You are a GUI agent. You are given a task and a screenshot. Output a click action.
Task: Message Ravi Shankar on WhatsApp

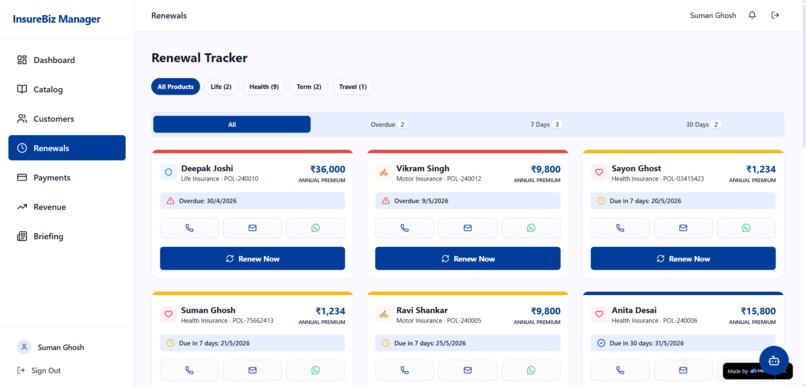[x=531, y=370]
